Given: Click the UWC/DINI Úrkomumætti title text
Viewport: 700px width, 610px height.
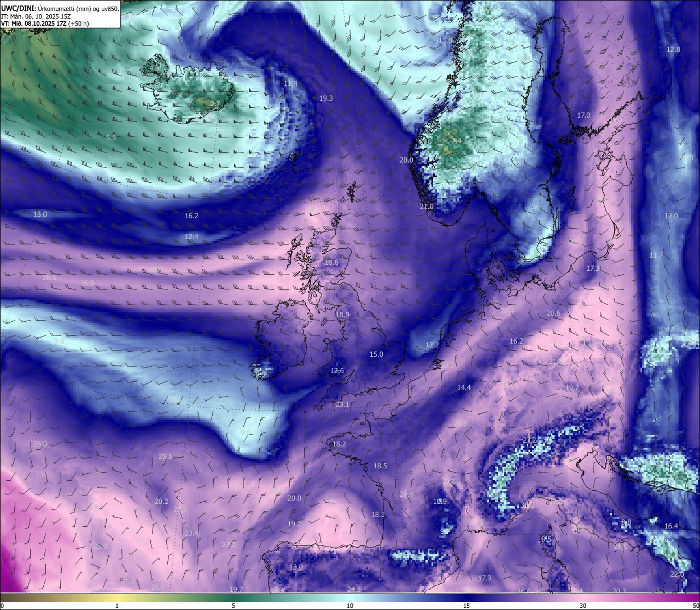Looking at the screenshot, I should pyautogui.click(x=60, y=9).
